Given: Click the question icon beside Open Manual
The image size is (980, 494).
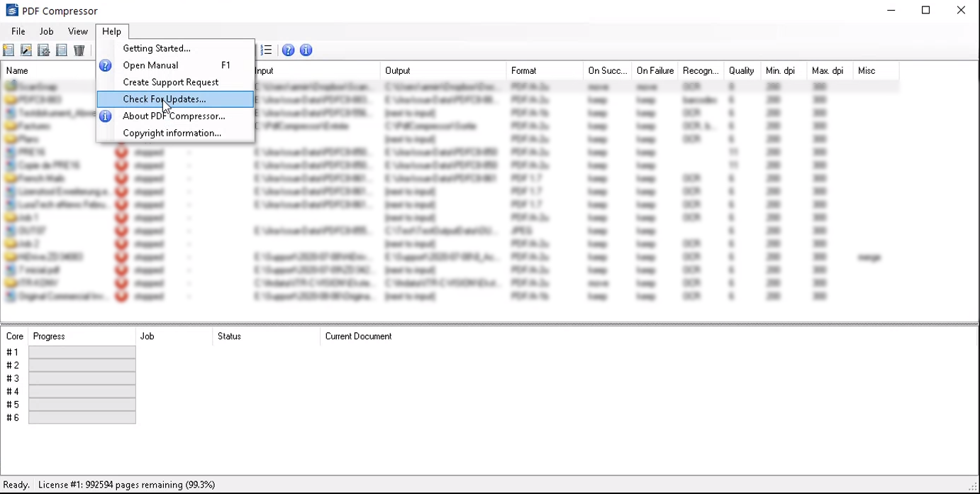Looking at the screenshot, I should point(106,65).
